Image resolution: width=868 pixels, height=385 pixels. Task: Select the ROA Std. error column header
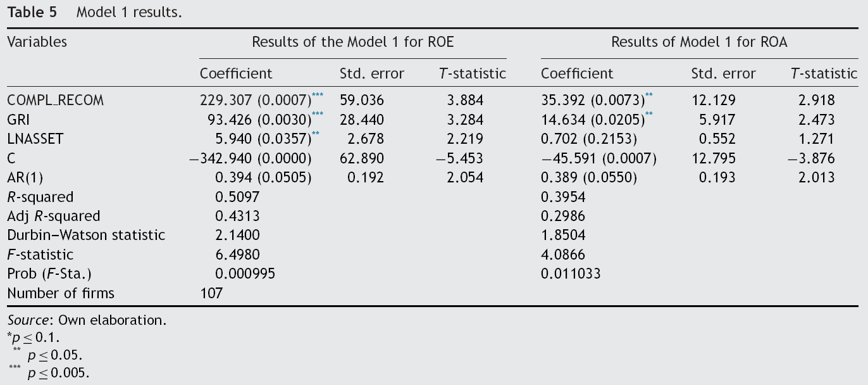[x=723, y=73]
